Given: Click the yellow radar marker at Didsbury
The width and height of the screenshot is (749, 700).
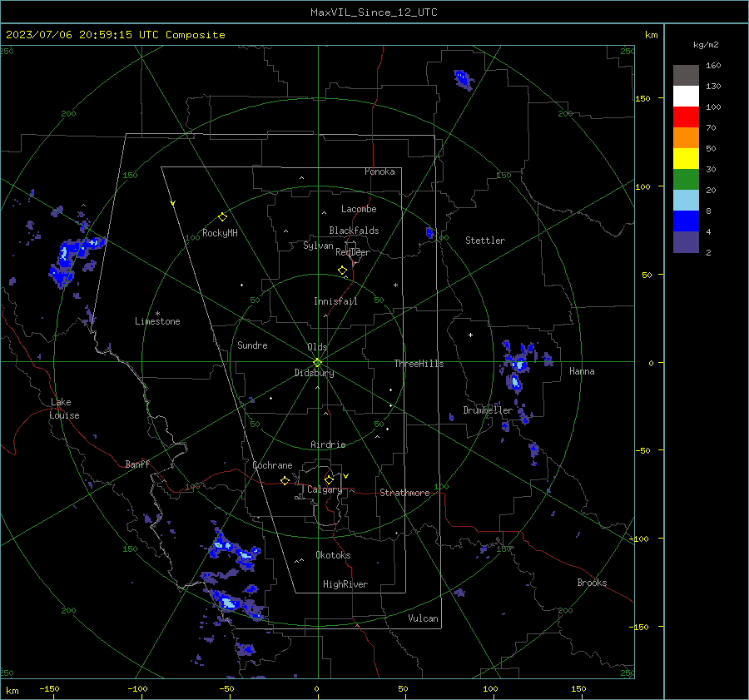Looking at the screenshot, I should 317,363.
